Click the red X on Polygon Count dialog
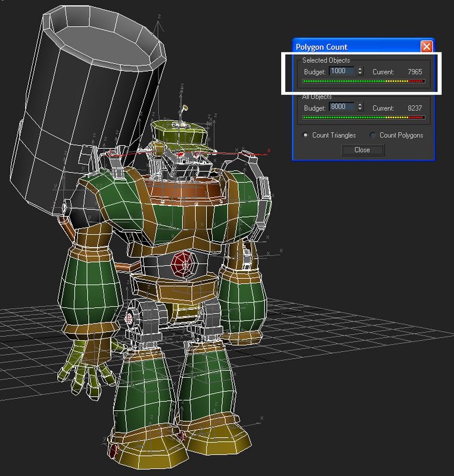The height and width of the screenshot is (476, 454). [x=426, y=46]
